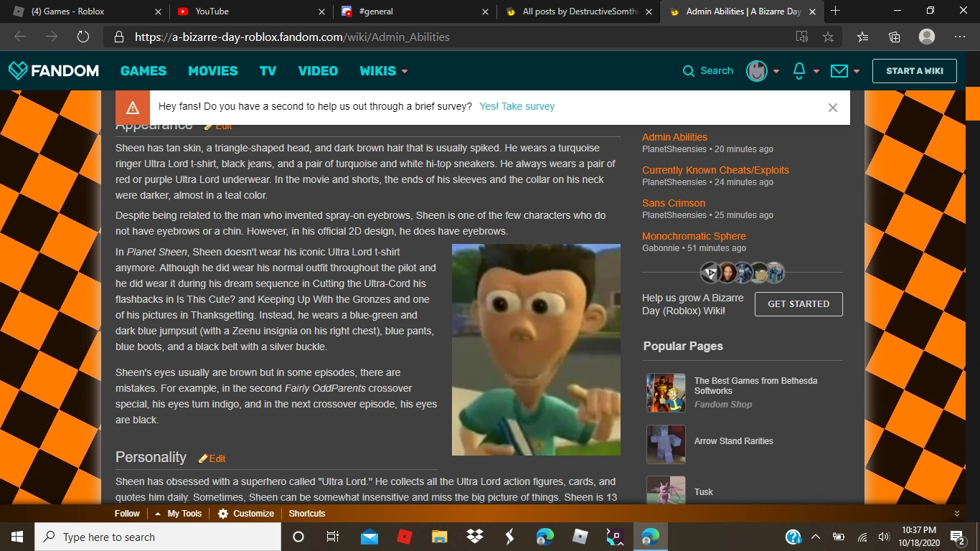
Task: Add page to favorites via the star
Action: (829, 37)
